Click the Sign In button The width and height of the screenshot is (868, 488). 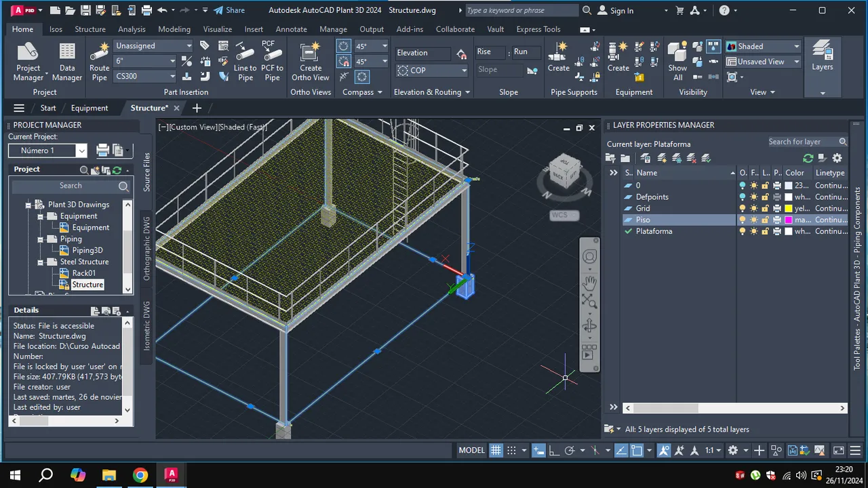tap(616, 10)
